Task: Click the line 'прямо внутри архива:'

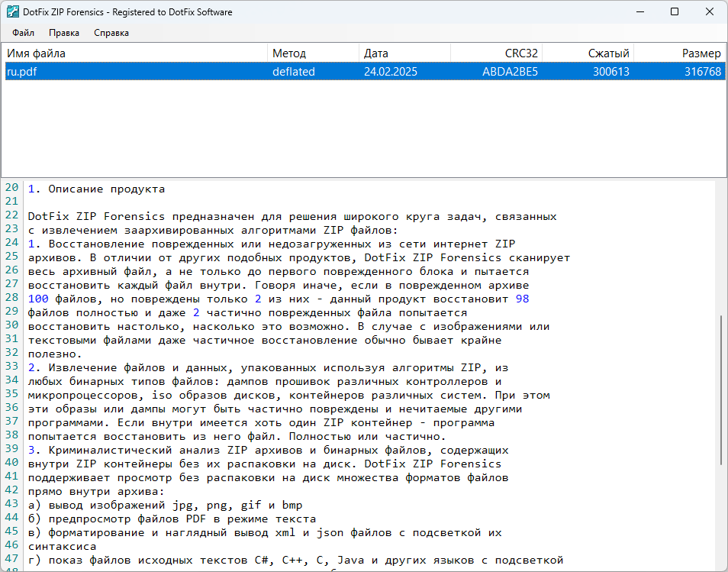Action: [96, 492]
